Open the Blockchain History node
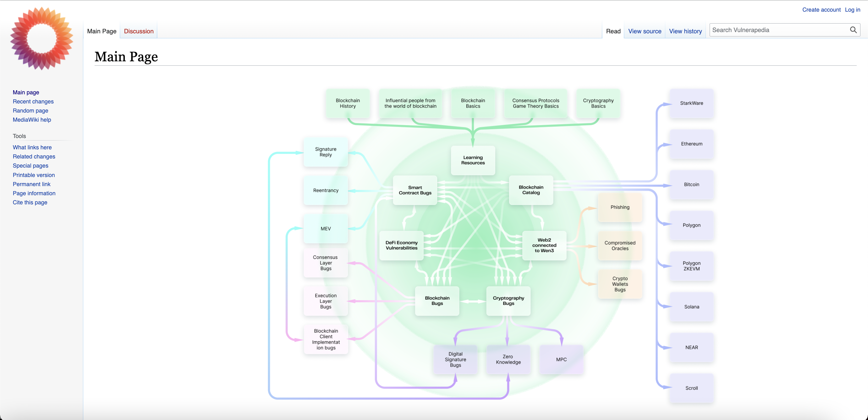 point(347,103)
